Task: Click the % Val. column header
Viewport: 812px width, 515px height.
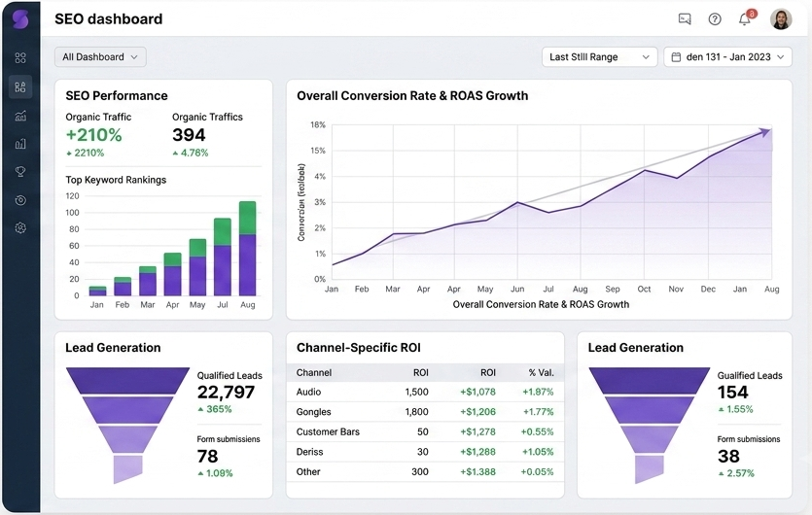Action: click(541, 373)
